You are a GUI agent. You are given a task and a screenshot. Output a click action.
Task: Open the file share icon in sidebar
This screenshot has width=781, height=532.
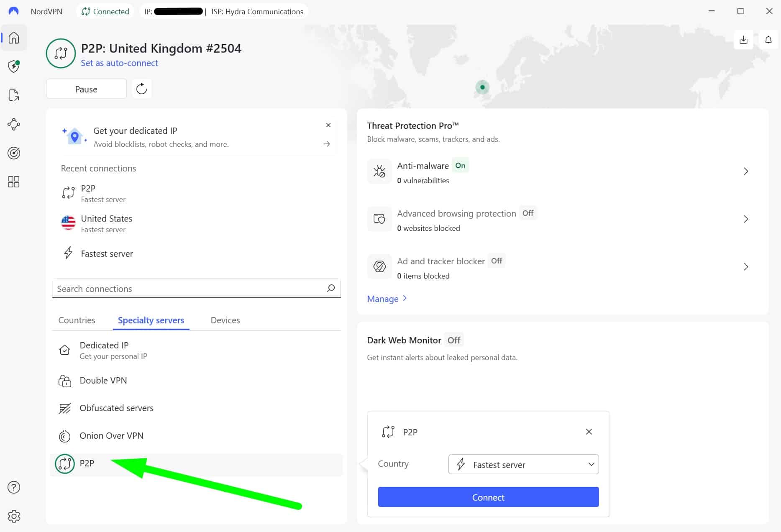[x=14, y=95]
